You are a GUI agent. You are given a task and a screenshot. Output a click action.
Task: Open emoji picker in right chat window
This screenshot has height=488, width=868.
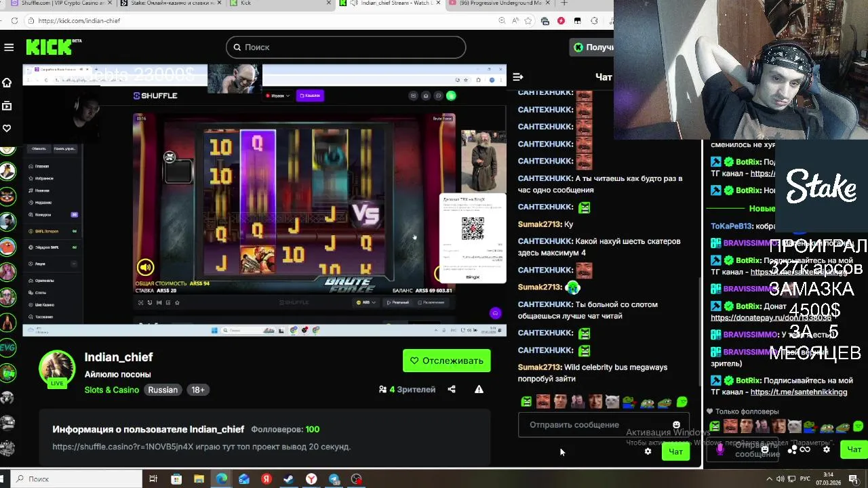tap(765, 449)
